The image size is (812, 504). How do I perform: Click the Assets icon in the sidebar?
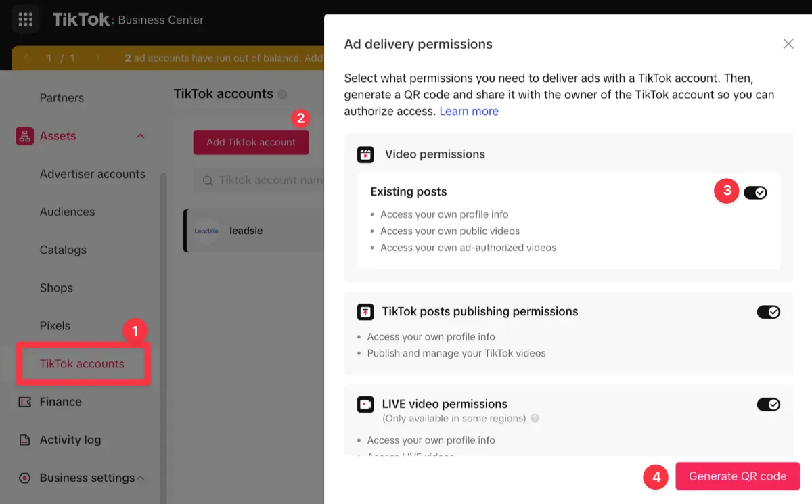(x=23, y=135)
